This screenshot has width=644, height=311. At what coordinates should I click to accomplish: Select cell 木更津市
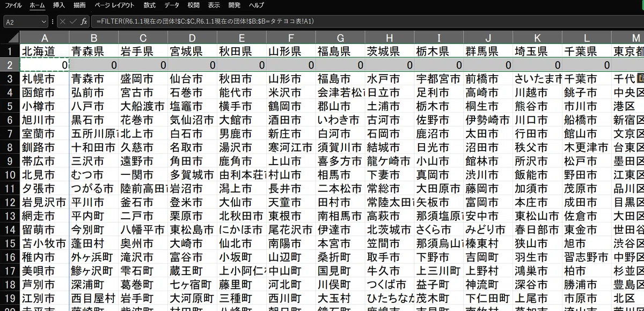point(587,147)
